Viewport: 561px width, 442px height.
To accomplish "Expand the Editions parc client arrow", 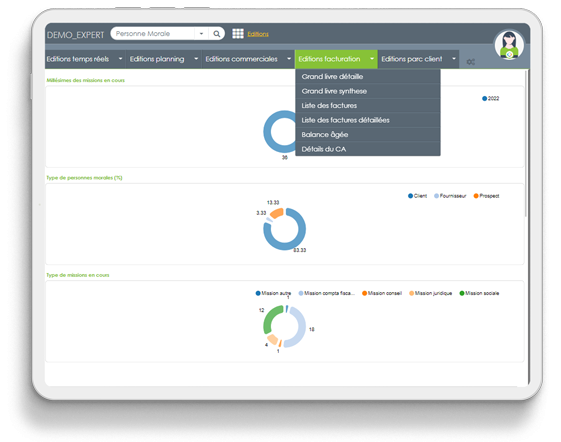I will [x=454, y=59].
